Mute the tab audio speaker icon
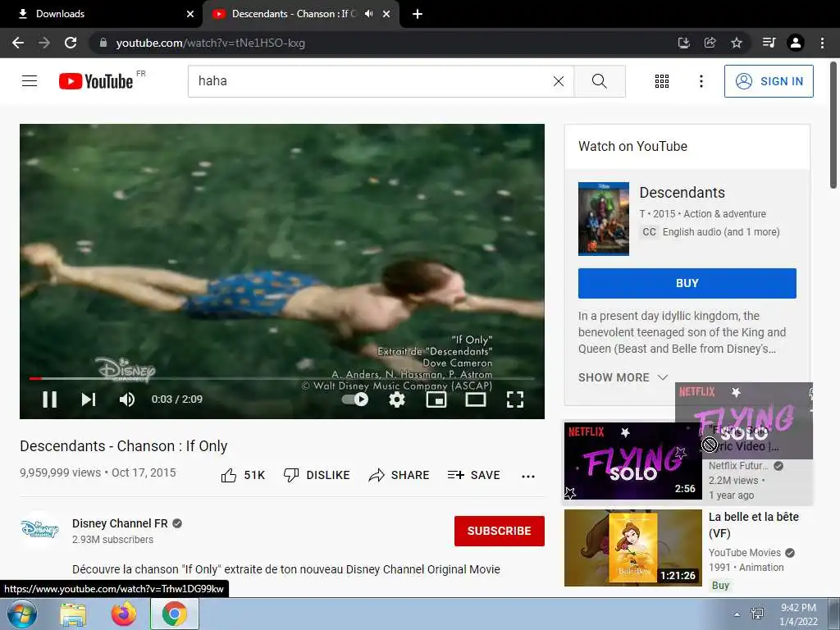The image size is (840, 630). pyautogui.click(x=368, y=14)
